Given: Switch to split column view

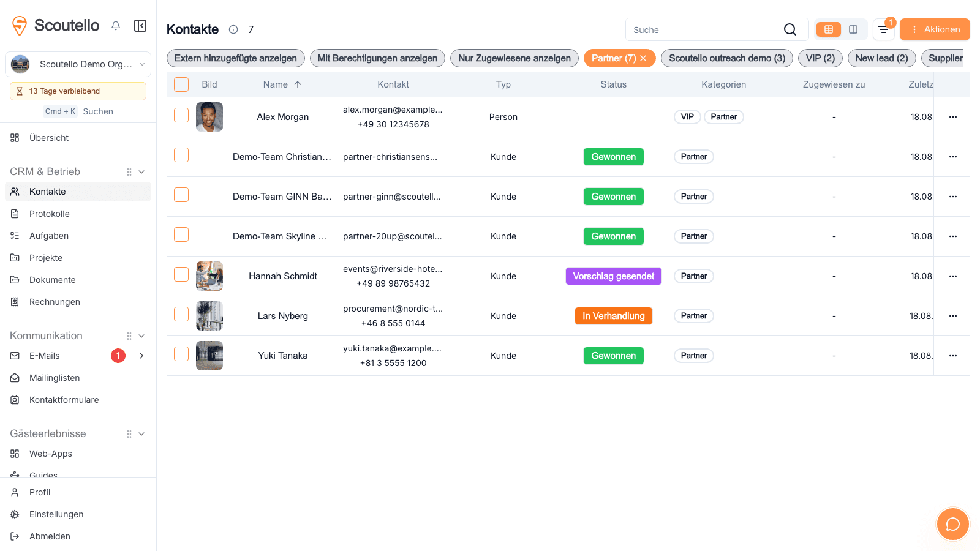Looking at the screenshot, I should [853, 29].
